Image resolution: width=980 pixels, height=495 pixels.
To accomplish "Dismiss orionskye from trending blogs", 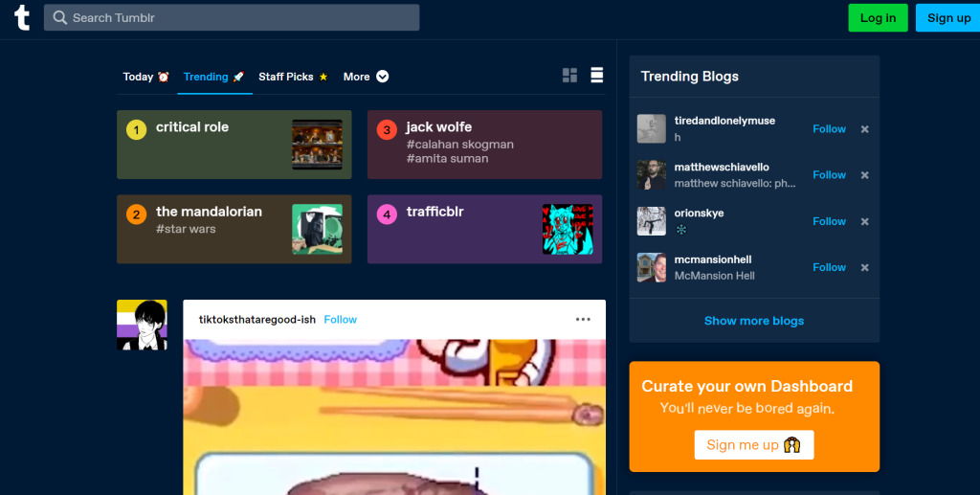I will (864, 221).
